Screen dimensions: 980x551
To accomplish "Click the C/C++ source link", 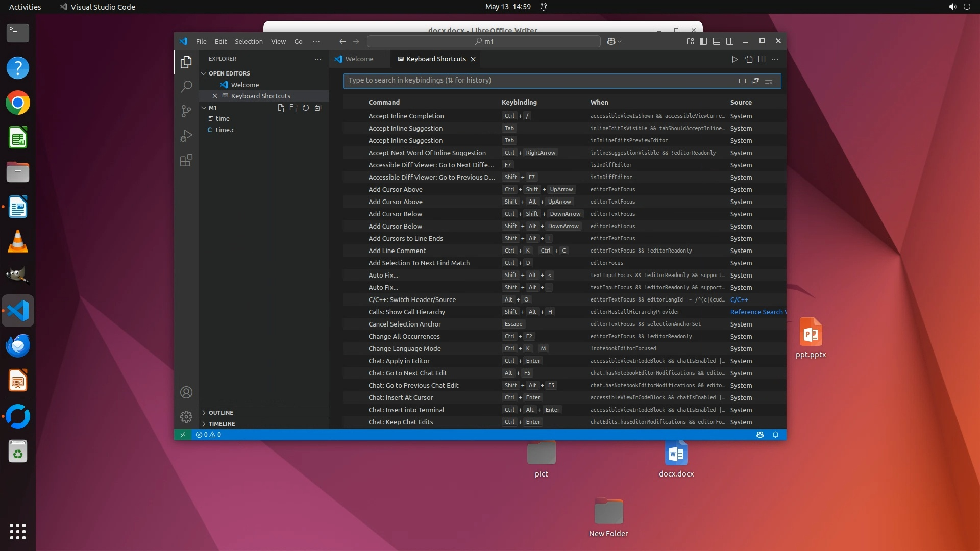I will coord(739,299).
